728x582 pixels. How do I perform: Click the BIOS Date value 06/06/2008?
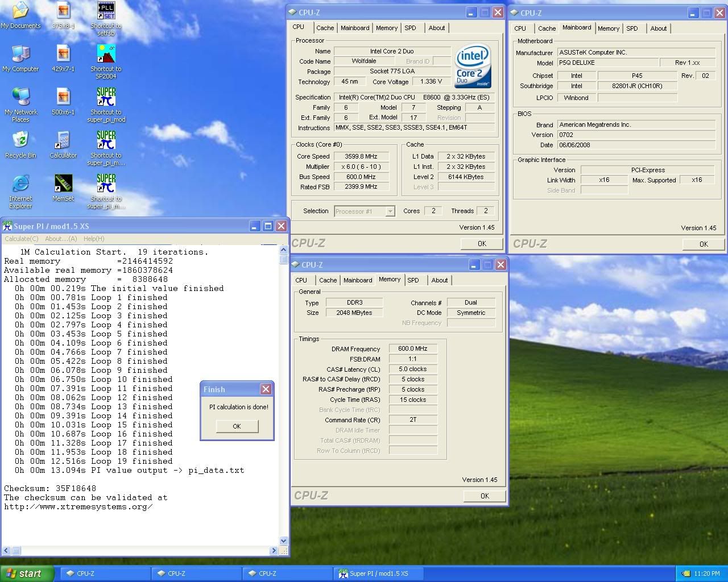[636, 145]
